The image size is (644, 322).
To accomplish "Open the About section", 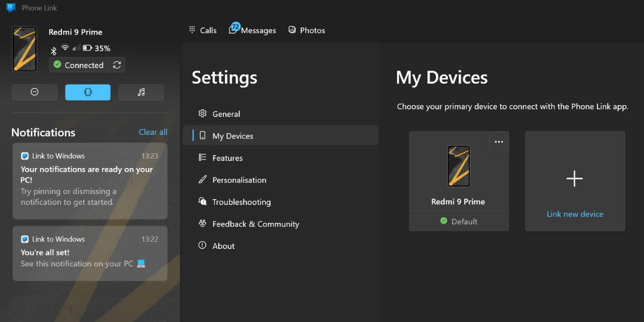I will pyautogui.click(x=223, y=246).
